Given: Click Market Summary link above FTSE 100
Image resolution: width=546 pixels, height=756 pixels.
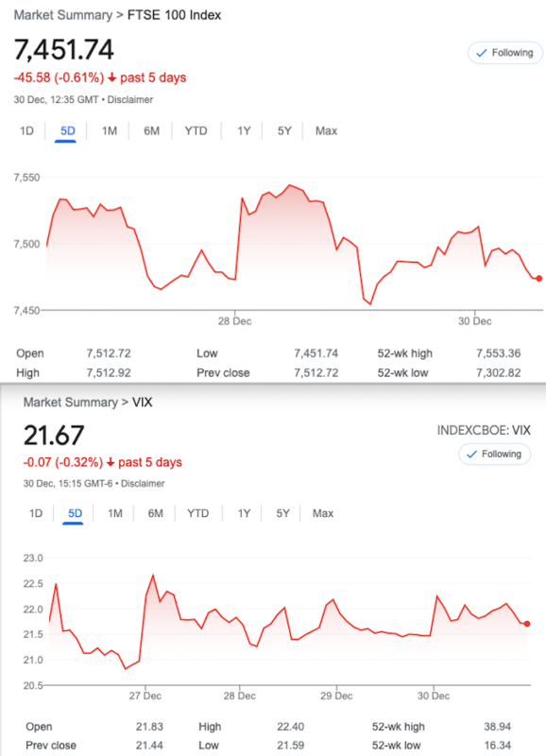Looking at the screenshot, I should [x=62, y=15].
